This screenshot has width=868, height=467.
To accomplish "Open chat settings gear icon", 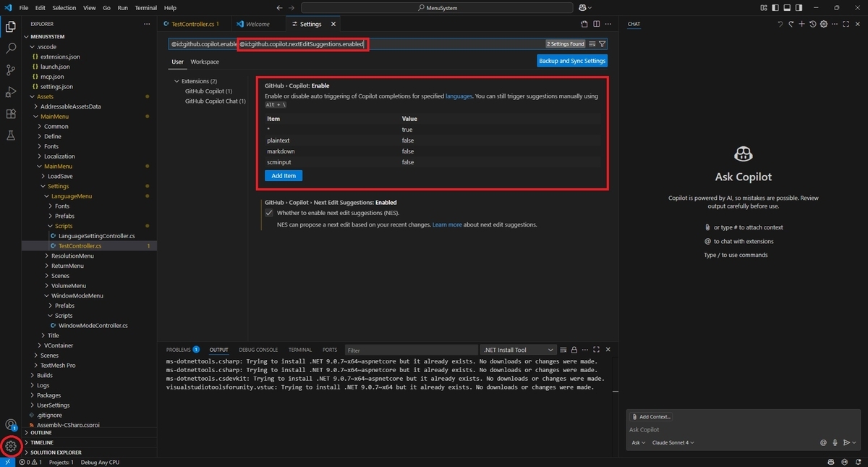I will tap(823, 24).
